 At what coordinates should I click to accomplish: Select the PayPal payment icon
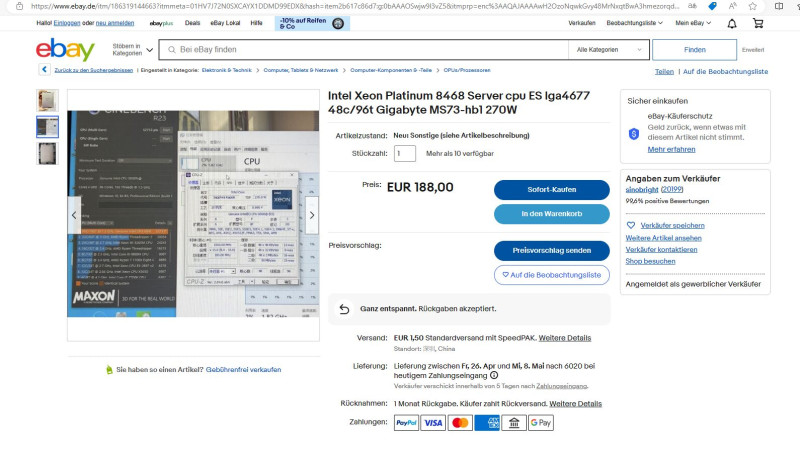coord(406,423)
